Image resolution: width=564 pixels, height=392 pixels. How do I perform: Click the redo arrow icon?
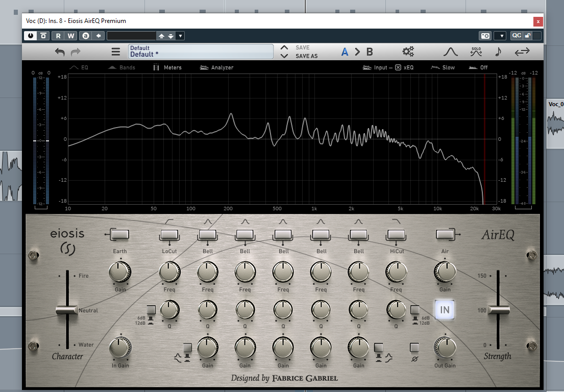click(x=76, y=52)
